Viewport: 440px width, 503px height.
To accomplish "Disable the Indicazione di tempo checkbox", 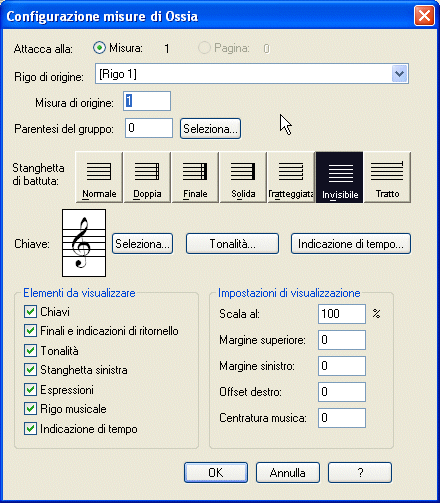I will 30,428.
